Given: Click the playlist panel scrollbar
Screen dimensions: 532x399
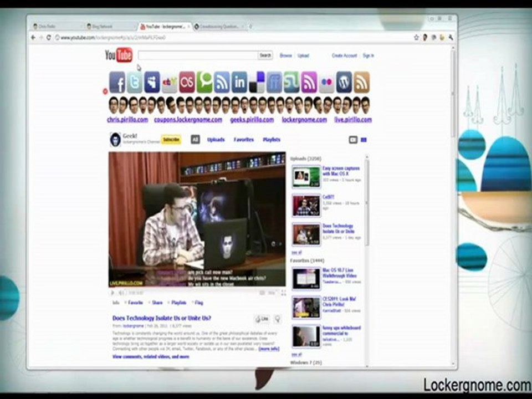Looking at the screenshot, I should point(366,202).
